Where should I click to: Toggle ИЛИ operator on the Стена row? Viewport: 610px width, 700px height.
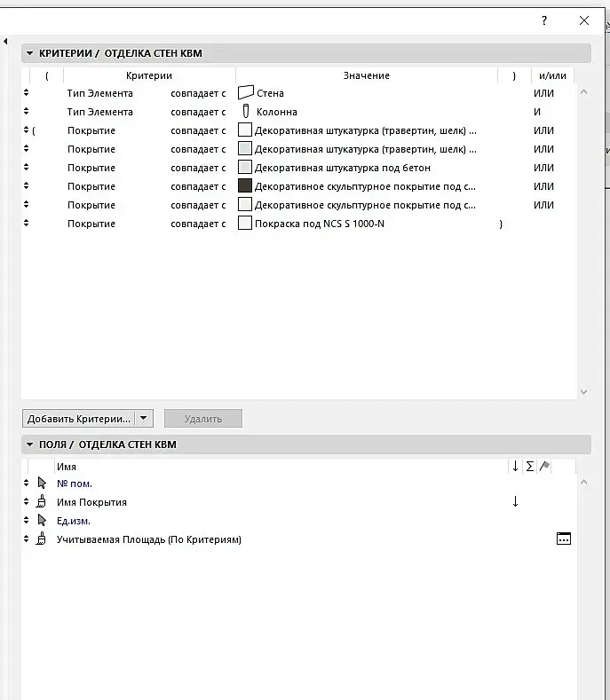pos(543,93)
